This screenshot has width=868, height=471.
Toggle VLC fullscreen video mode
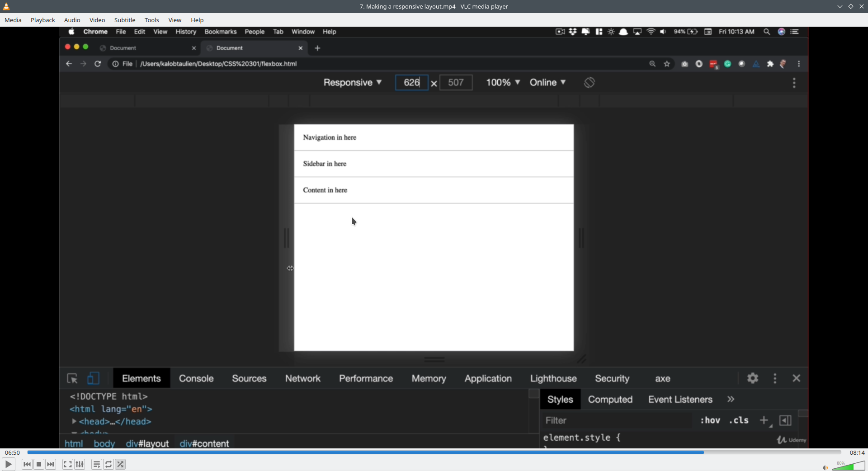[68, 464]
